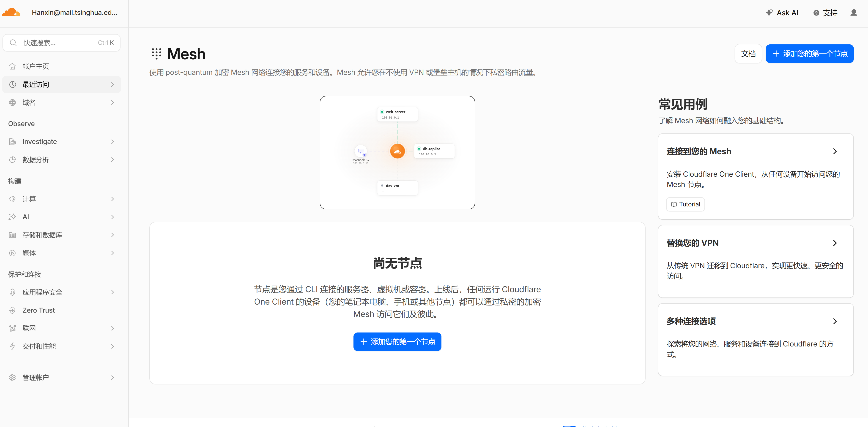
Task: Click the 帐户主页 home icon
Action: click(x=12, y=66)
